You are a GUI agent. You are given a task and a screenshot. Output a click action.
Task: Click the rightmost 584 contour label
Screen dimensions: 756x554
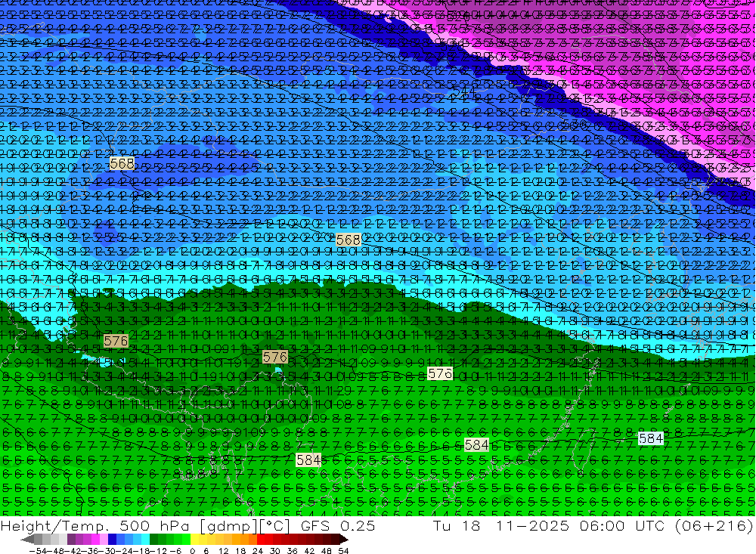click(651, 438)
